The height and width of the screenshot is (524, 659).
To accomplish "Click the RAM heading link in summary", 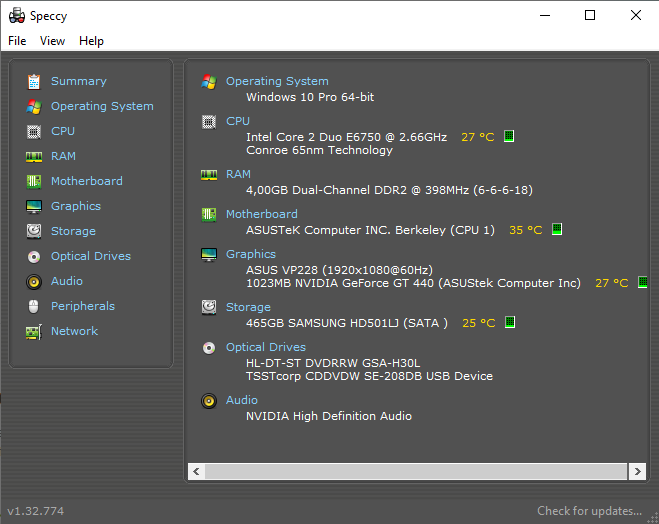I will pyautogui.click(x=238, y=174).
